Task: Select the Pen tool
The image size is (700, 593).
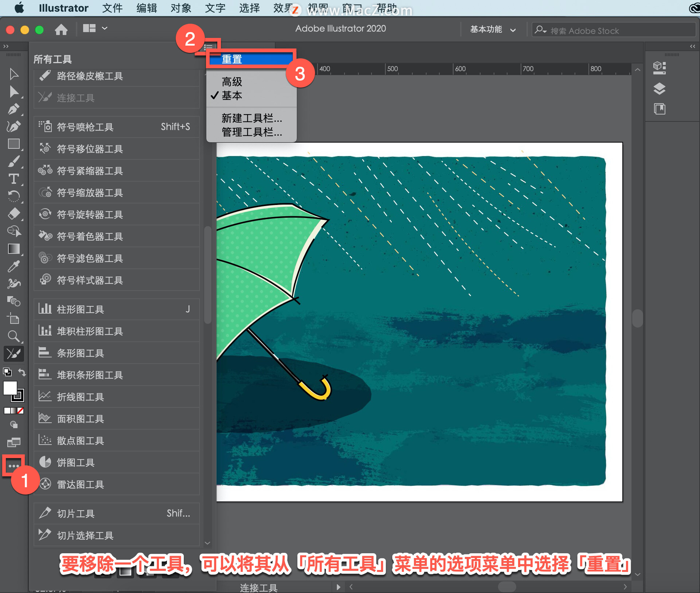Action: pos(14,109)
